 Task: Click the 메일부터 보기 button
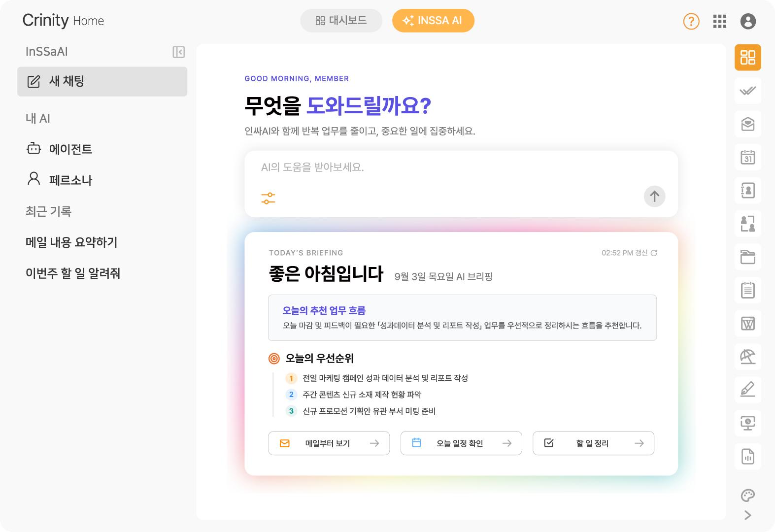click(329, 443)
